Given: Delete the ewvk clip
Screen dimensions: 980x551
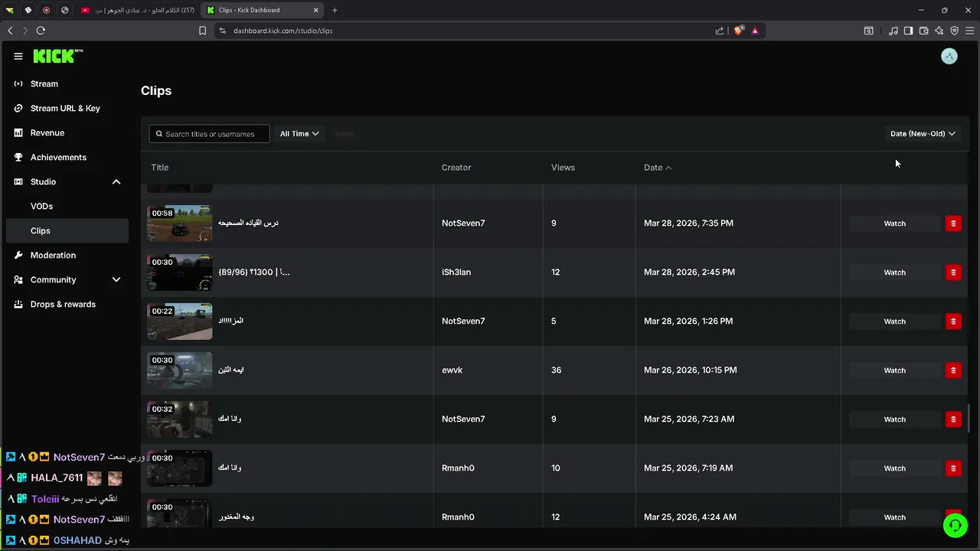Looking at the screenshot, I should tap(953, 370).
